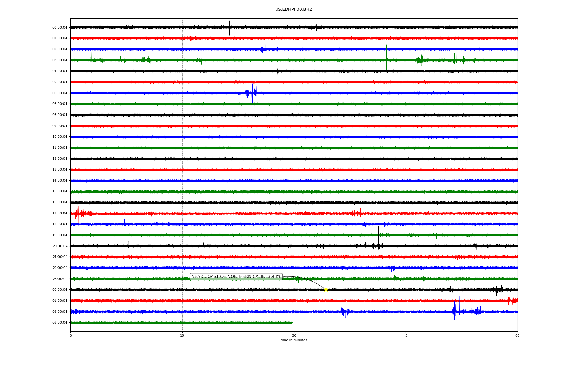588x368 pixels.
Task: Click the Northern Calif 3.4 ml annotation label
Action: (236, 277)
